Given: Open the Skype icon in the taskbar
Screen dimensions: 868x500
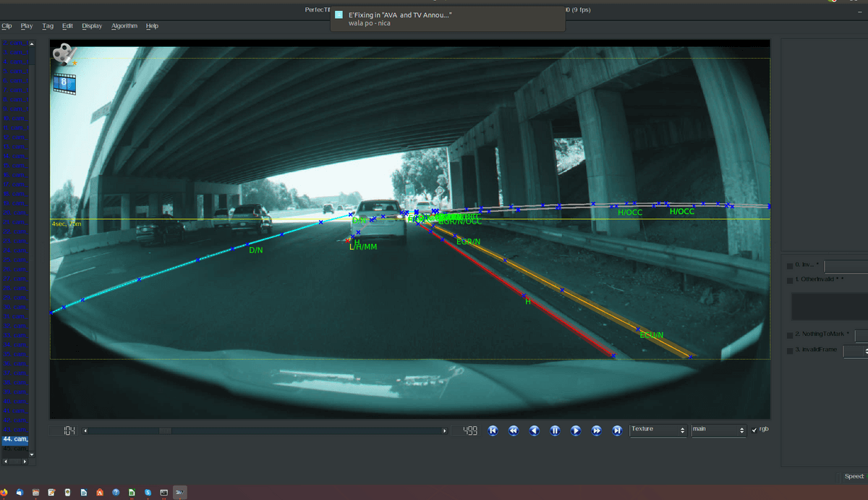Looking at the screenshot, I should [148, 492].
